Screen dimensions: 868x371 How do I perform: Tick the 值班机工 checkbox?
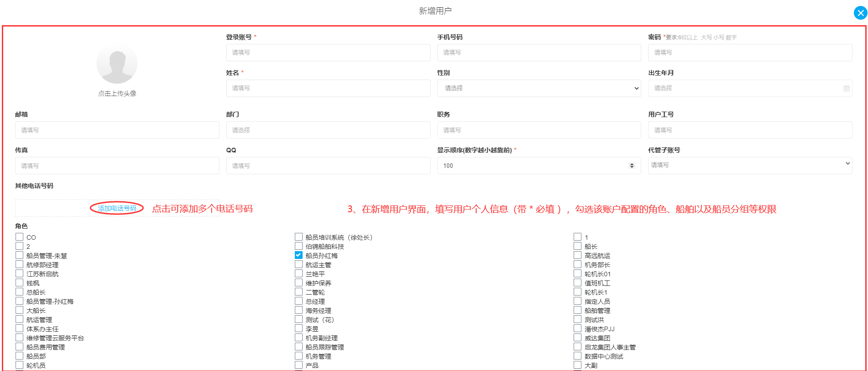577,283
